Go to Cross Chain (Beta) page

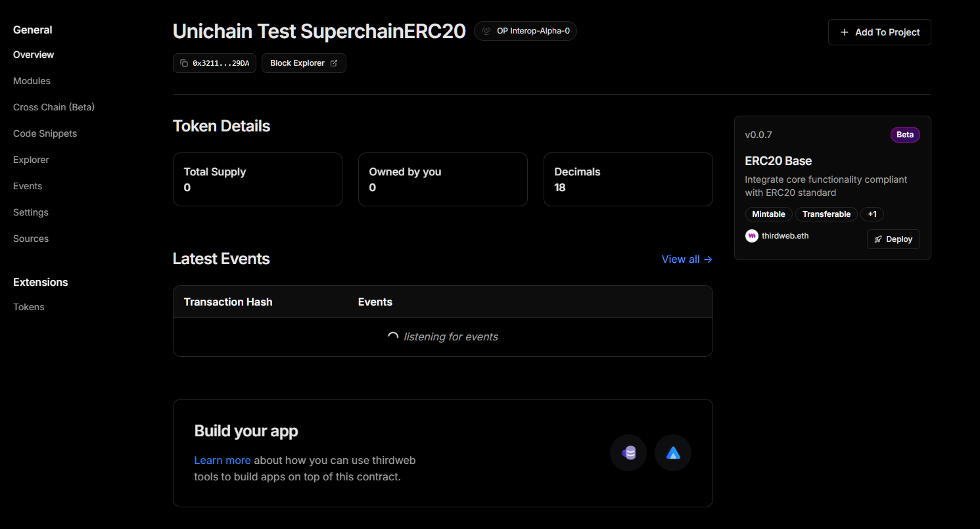[x=54, y=107]
